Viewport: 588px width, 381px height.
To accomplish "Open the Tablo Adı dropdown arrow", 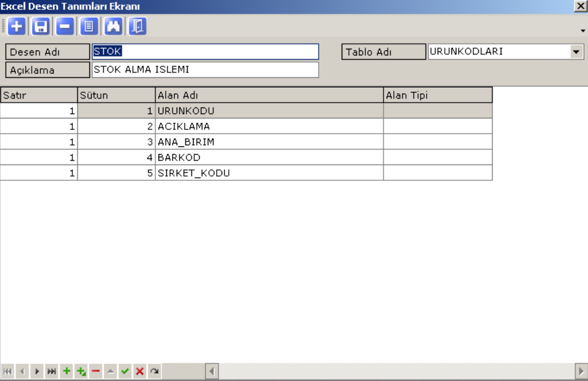I will (576, 52).
